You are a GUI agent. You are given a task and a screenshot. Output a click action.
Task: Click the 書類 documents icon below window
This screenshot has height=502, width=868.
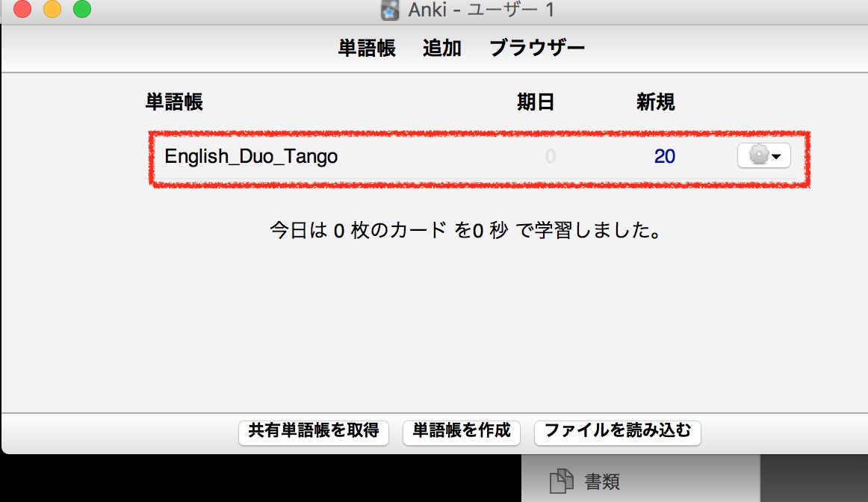pos(561,481)
